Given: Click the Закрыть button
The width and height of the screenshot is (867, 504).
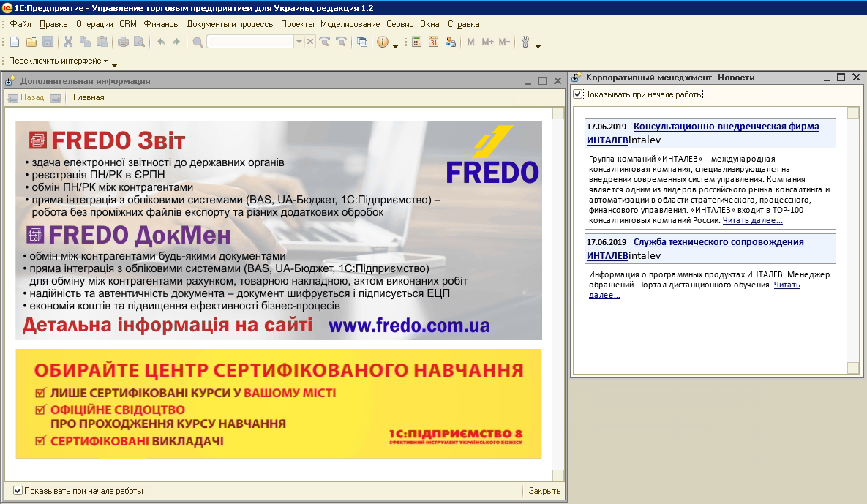Looking at the screenshot, I should pos(544,491).
